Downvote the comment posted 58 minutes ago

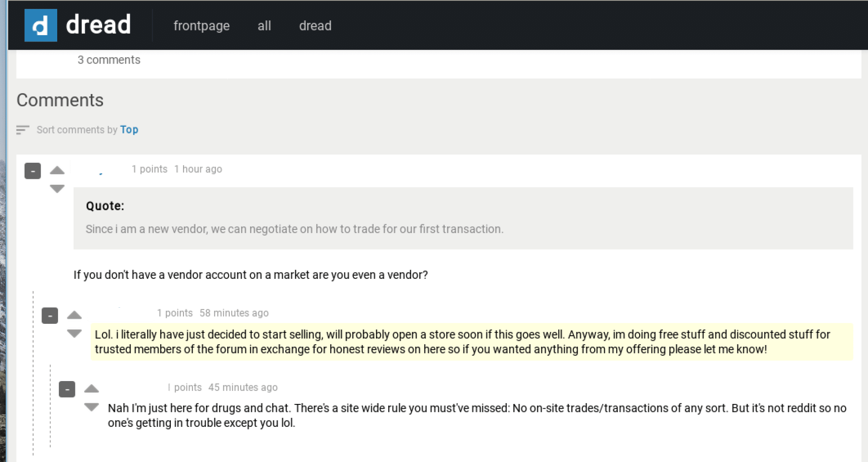pos(74,334)
